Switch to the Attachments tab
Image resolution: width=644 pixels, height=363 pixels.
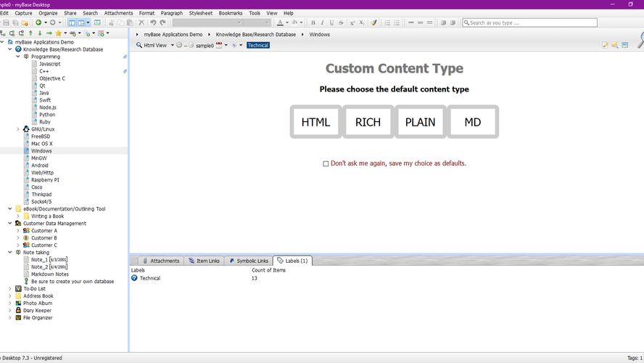click(160, 261)
